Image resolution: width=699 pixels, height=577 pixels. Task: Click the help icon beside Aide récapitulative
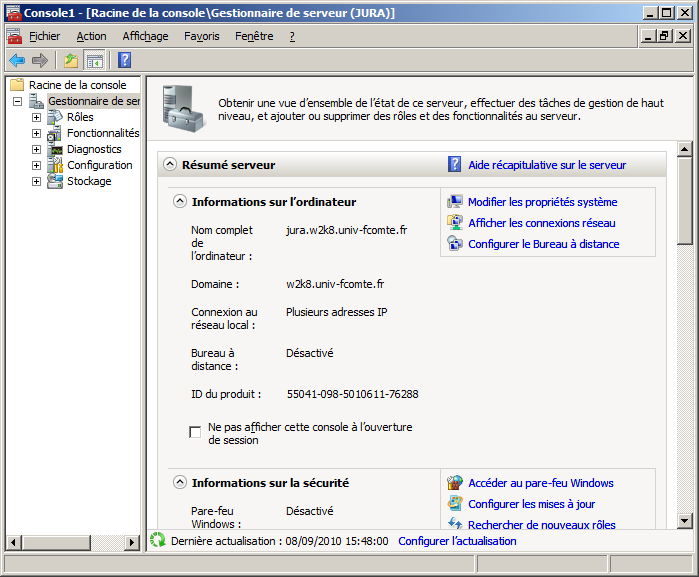(455, 165)
